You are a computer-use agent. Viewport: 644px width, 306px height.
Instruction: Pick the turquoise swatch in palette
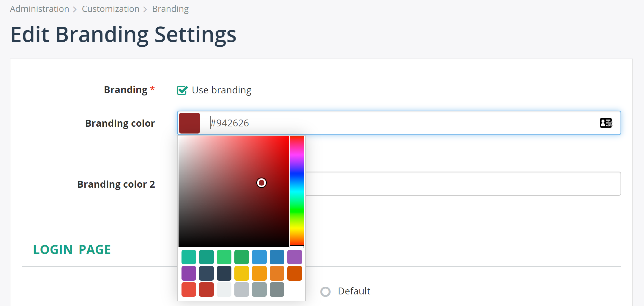click(x=189, y=257)
